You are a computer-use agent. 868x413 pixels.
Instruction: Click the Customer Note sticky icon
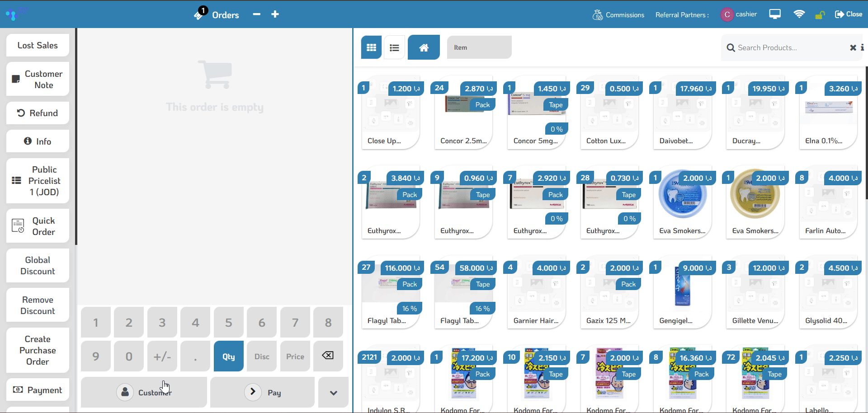(x=16, y=79)
